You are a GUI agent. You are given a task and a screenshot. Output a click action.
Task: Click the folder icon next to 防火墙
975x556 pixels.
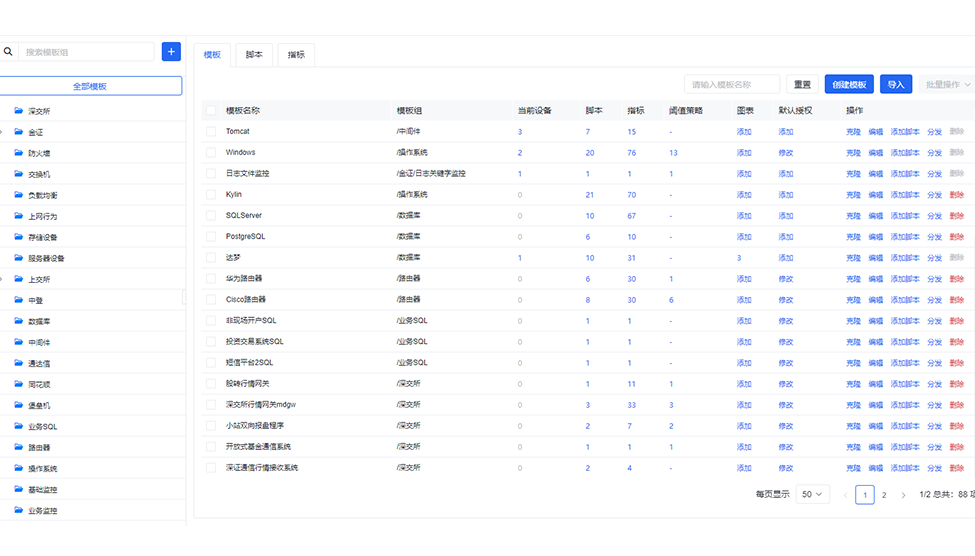pos(19,153)
